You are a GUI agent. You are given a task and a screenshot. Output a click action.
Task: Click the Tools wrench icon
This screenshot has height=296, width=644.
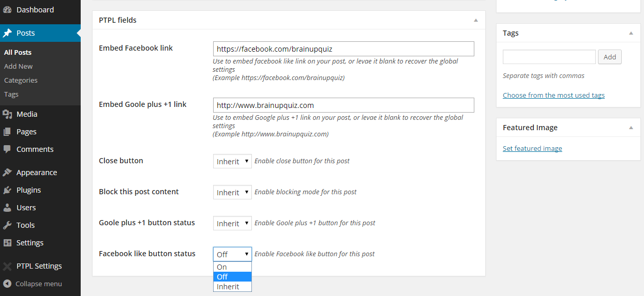click(7, 225)
